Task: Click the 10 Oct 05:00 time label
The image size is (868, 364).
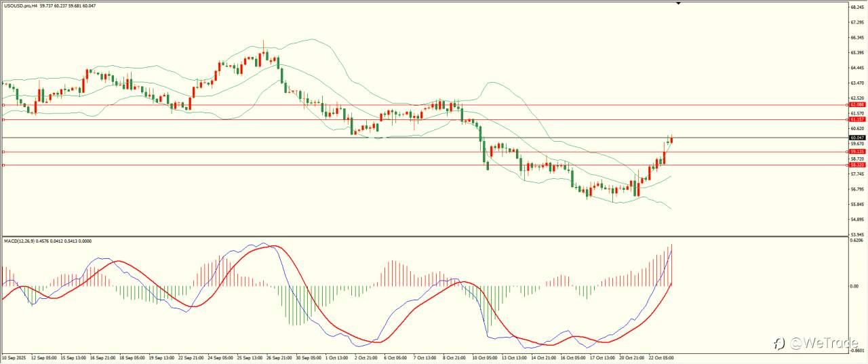Action: pyautogui.click(x=485, y=357)
